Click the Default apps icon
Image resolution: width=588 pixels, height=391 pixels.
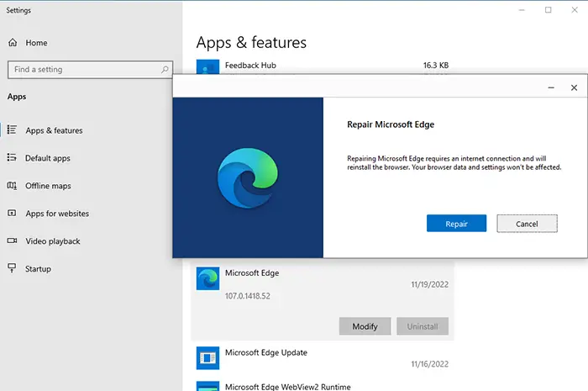[x=12, y=157]
